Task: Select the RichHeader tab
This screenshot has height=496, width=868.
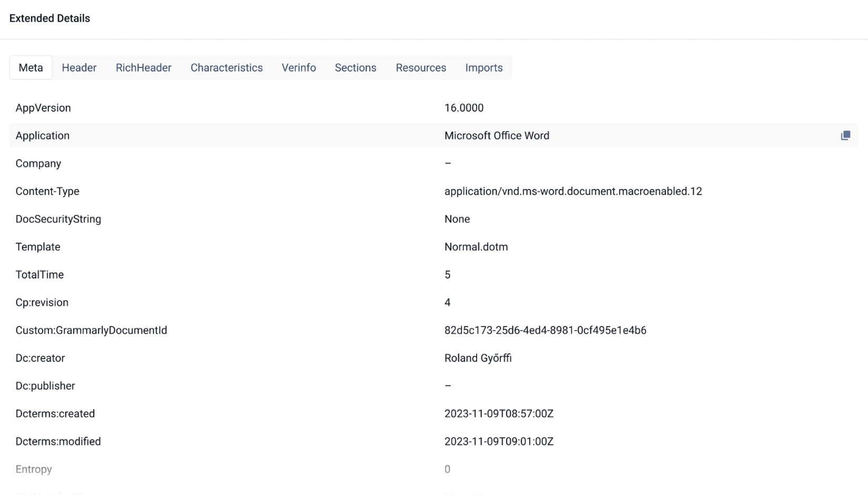Action: click(143, 68)
